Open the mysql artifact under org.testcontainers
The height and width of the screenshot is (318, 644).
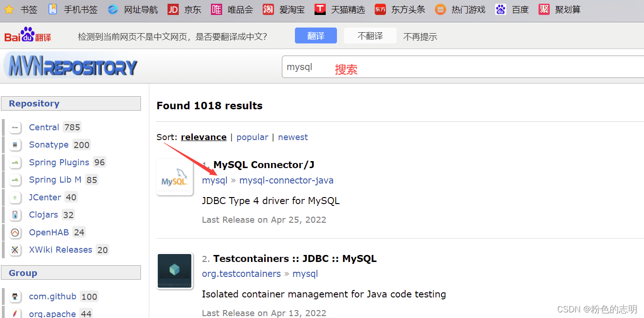(305, 274)
